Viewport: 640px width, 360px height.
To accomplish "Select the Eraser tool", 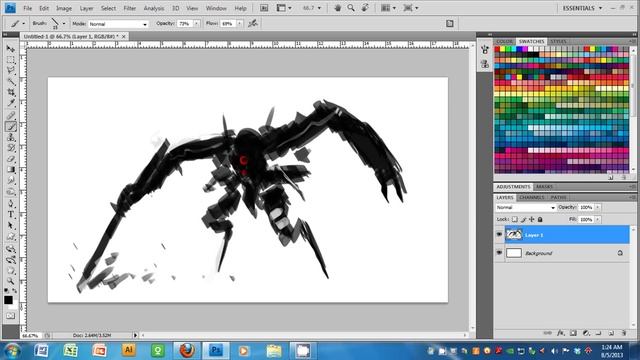I will pyautogui.click(x=11, y=159).
